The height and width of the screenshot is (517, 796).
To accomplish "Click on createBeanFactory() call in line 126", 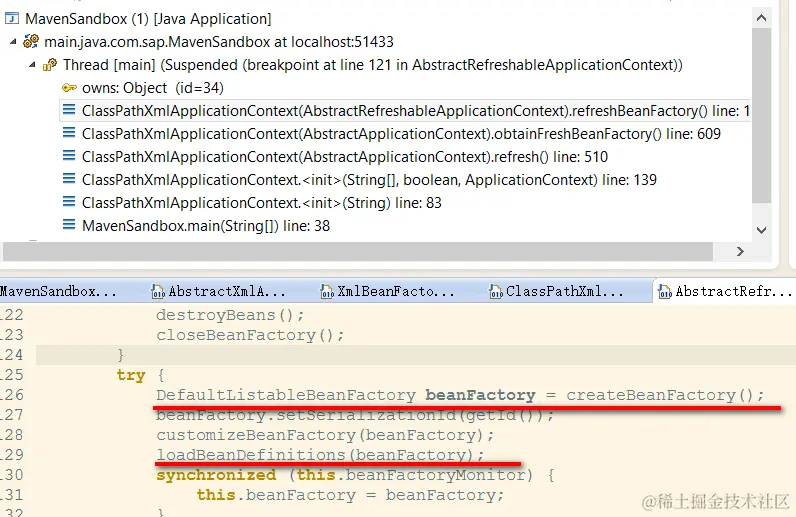I will pyautogui.click(x=665, y=395).
